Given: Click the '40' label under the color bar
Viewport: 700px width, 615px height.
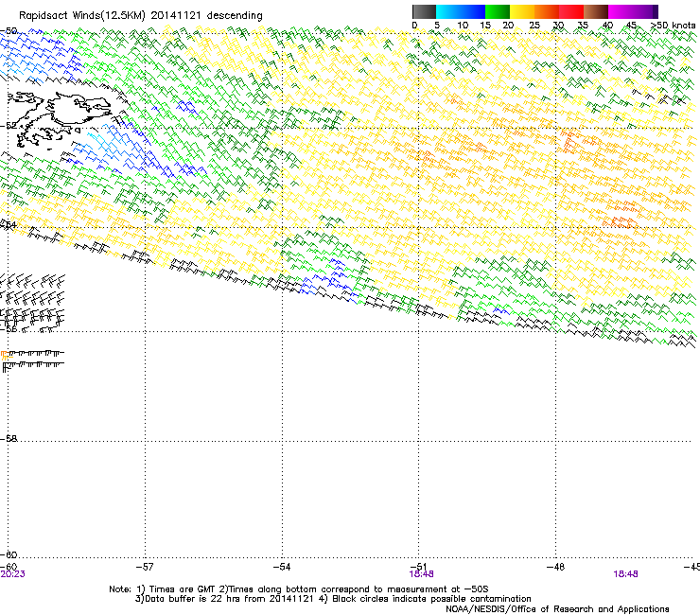Looking at the screenshot, I should click(x=607, y=26).
